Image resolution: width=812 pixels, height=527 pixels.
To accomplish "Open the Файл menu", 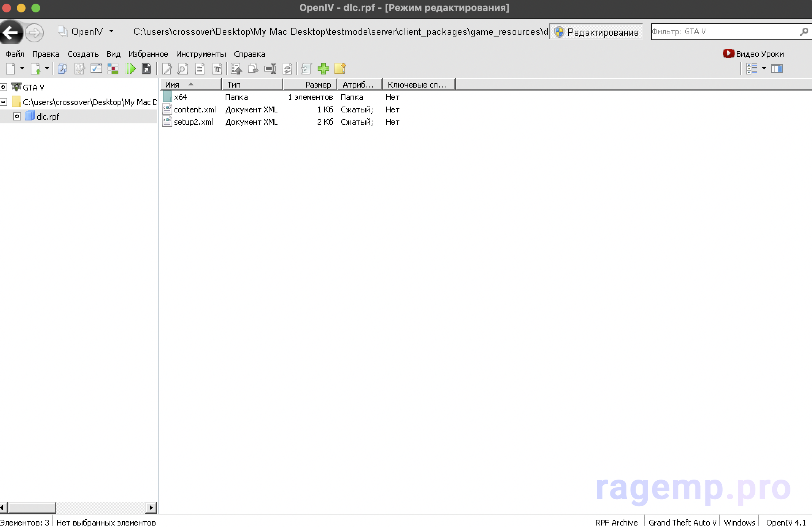I will point(15,54).
